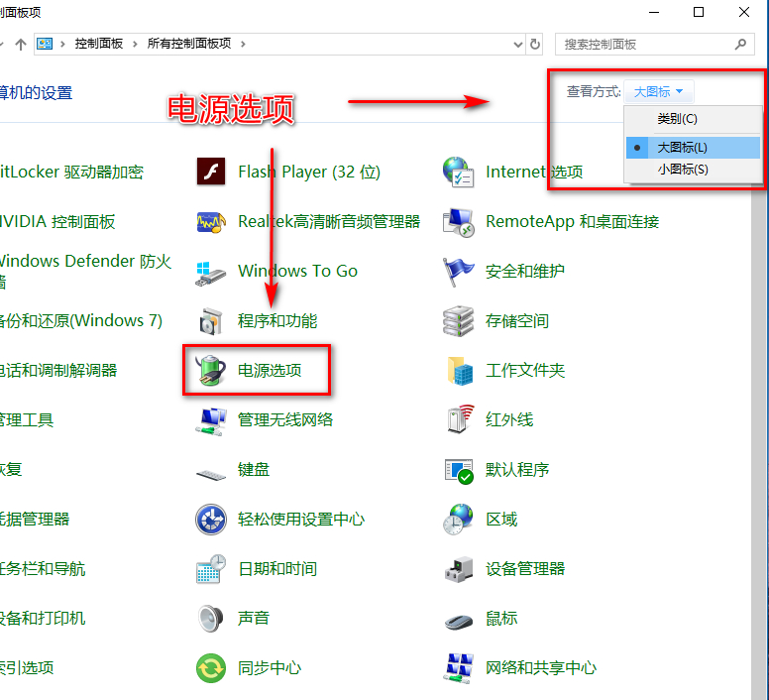Open the 程序和功能 link

pos(277,321)
